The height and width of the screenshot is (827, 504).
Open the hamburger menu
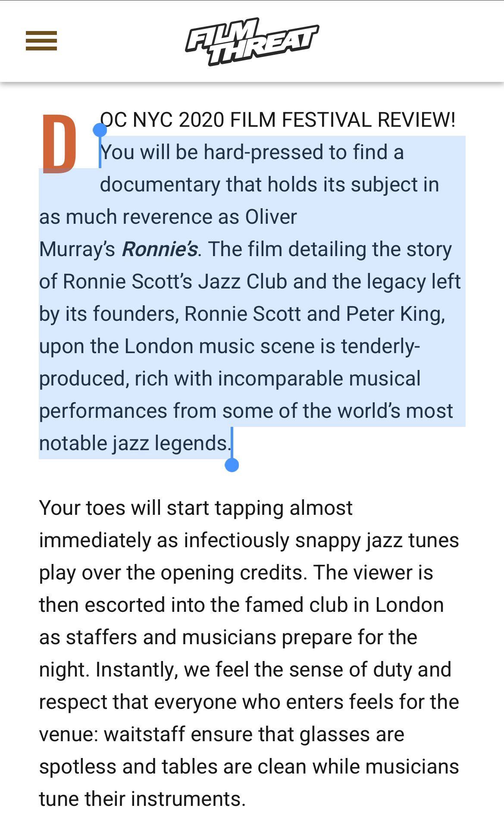click(41, 41)
